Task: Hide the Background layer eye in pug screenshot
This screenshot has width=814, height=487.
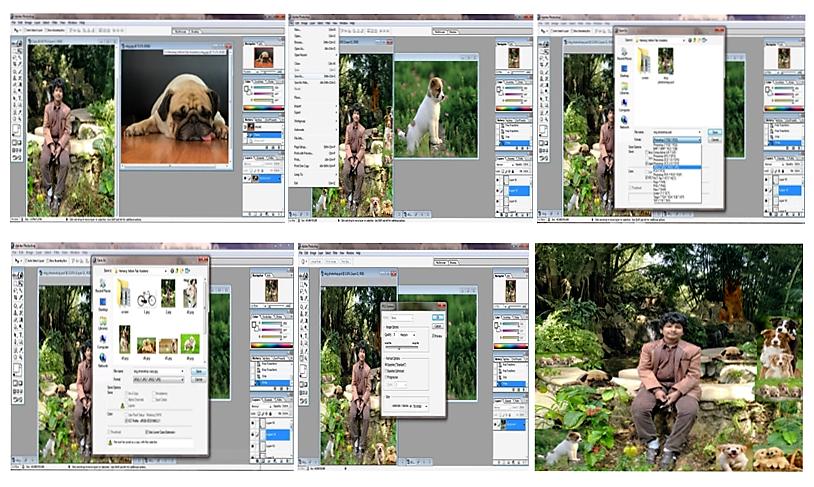Action: [246, 178]
